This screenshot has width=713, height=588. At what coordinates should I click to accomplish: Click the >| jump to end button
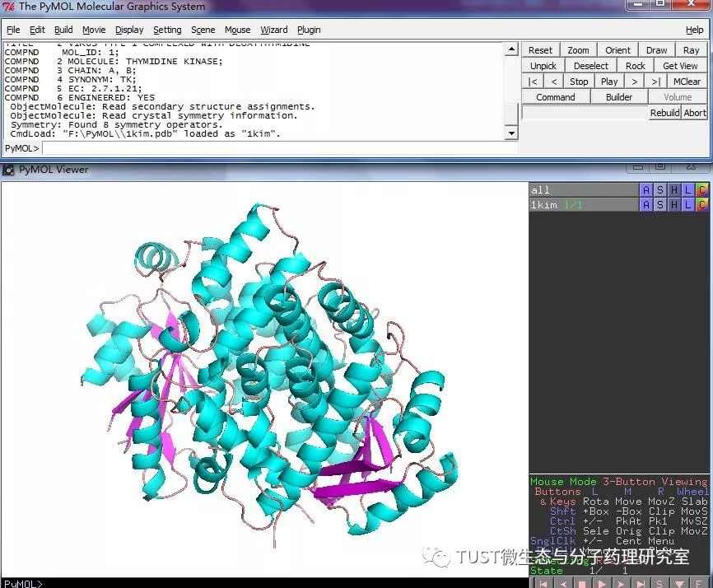655,82
